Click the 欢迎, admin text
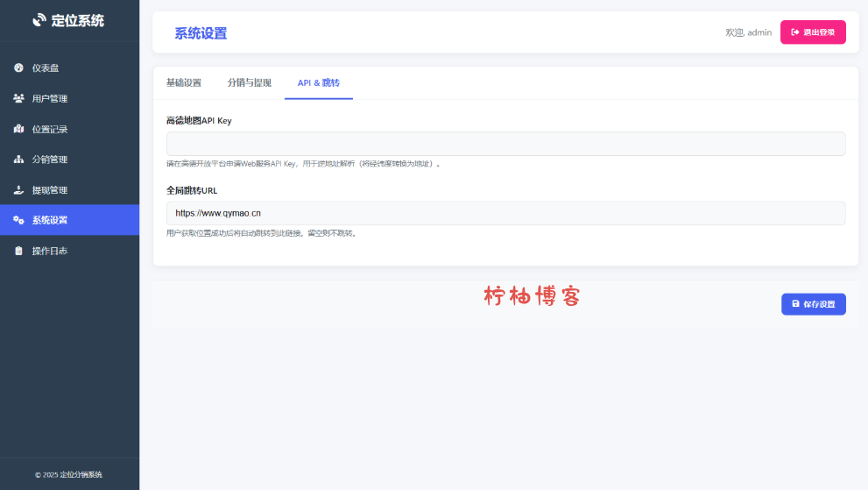The height and width of the screenshot is (490, 868). point(748,32)
